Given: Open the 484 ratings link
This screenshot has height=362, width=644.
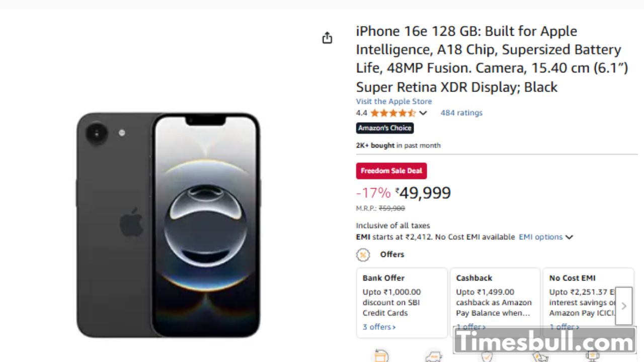Looking at the screenshot, I should (461, 113).
